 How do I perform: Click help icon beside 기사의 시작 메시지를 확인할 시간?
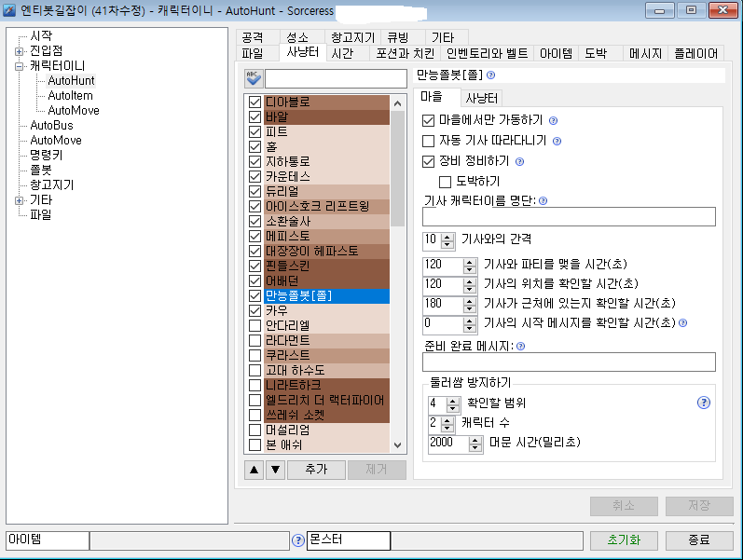(682, 323)
